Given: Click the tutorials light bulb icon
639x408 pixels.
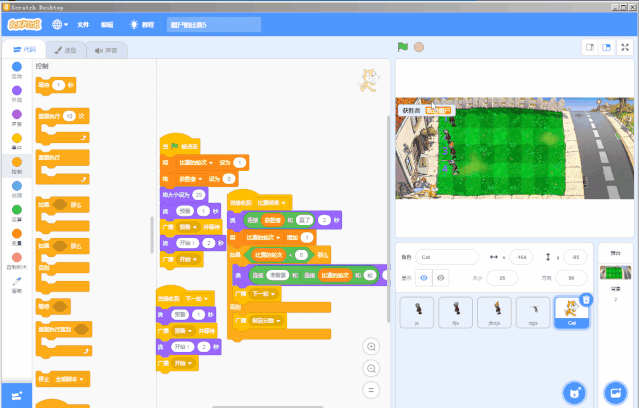Looking at the screenshot, I should point(134,24).
